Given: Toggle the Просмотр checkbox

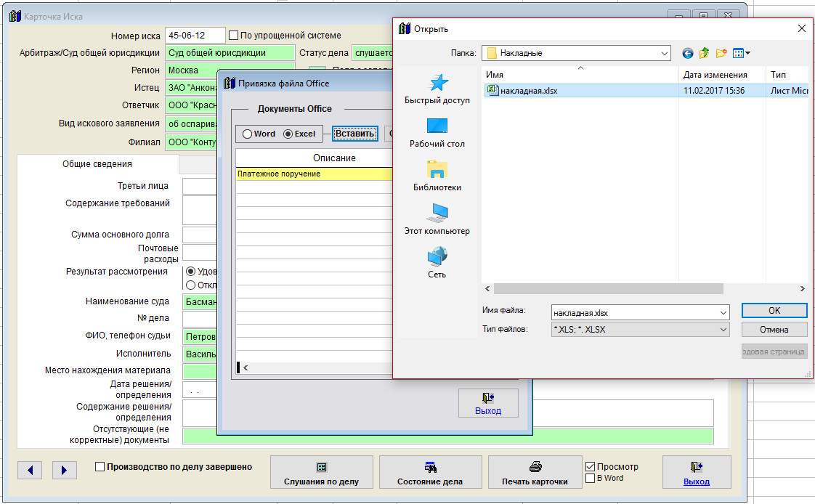Looking at the screenshot, I should [590, 467].
